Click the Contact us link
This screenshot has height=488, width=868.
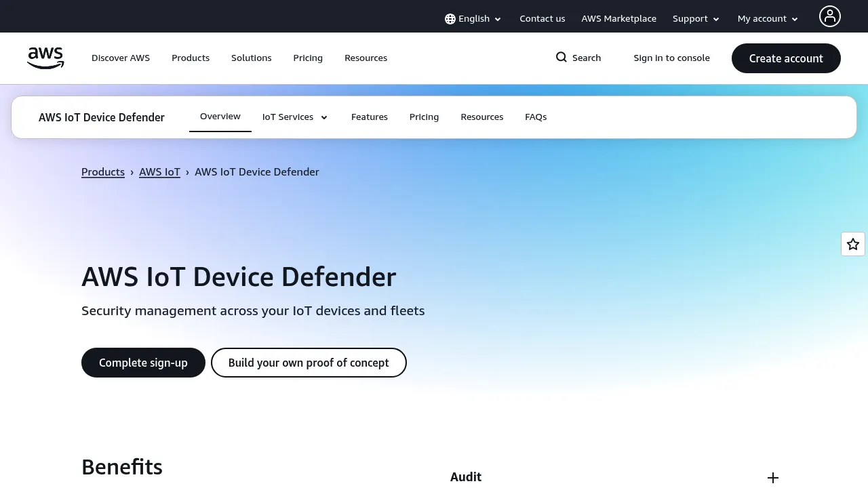coord(542,19)
